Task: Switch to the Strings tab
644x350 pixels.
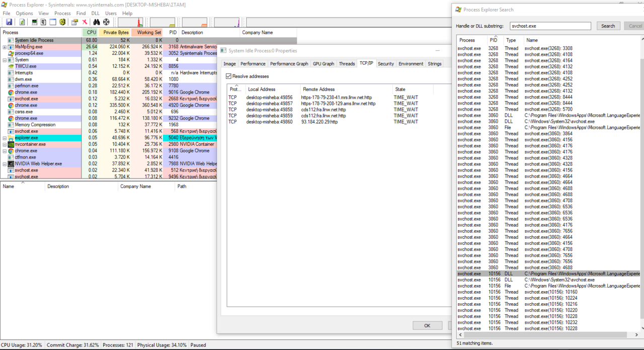Action: tap(435, 64)
